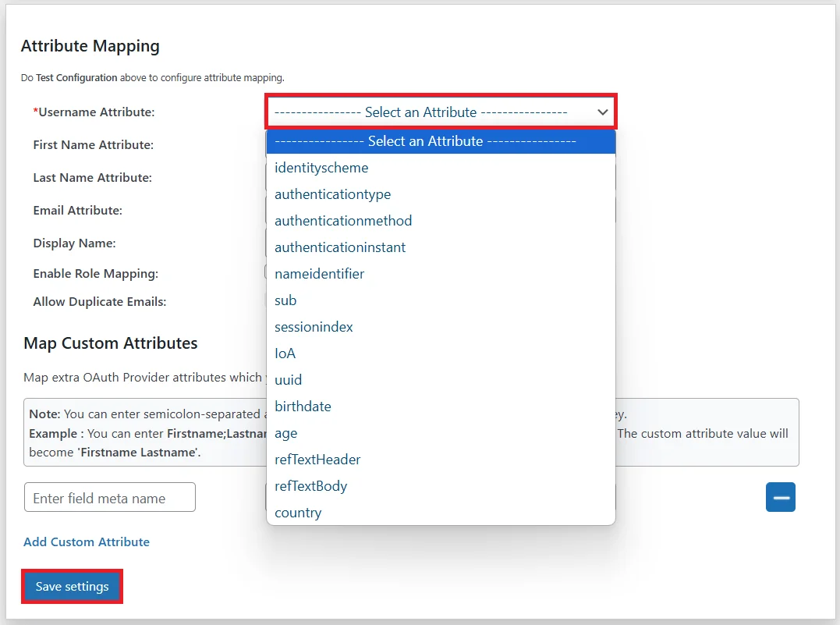The image size is (840, 625).
Task: Pick refTextHeader option
Action: pyautogui.click(x=441, y=460)
